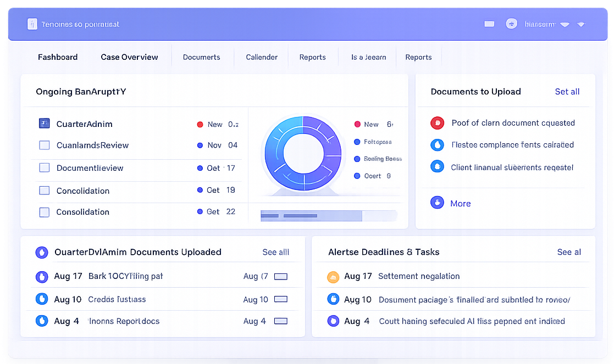Click the progress bar below the donut chart

click(x=328, y=216)
